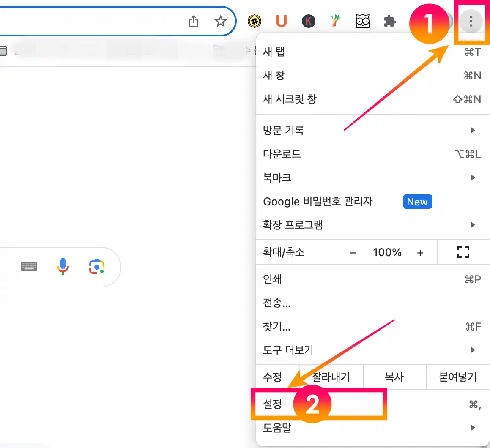The image size is (490, 448).
Task: Click the owl extension icon
Action: tap(363, 21)
